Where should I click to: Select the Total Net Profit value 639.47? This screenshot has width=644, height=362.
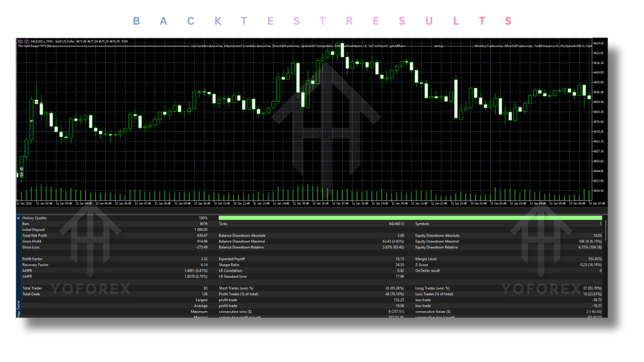click(x=202, y=236)
